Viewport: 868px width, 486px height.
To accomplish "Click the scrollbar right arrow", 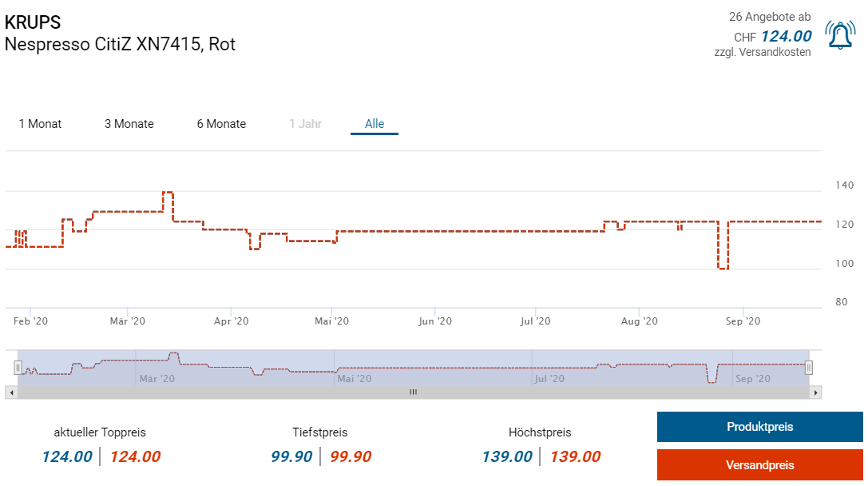I will tap(815, 392).
